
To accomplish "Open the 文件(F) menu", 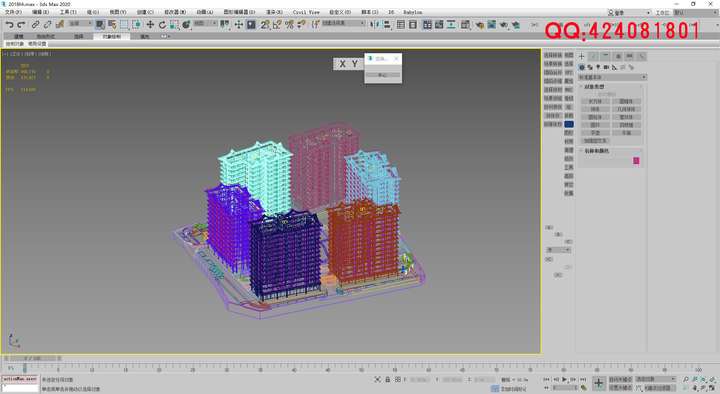I will pyautogui.click(x=13, y=12).
